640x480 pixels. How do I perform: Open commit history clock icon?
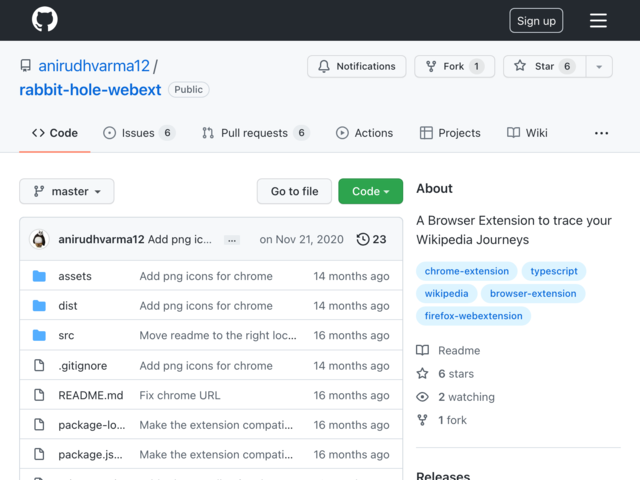[363, 239]
